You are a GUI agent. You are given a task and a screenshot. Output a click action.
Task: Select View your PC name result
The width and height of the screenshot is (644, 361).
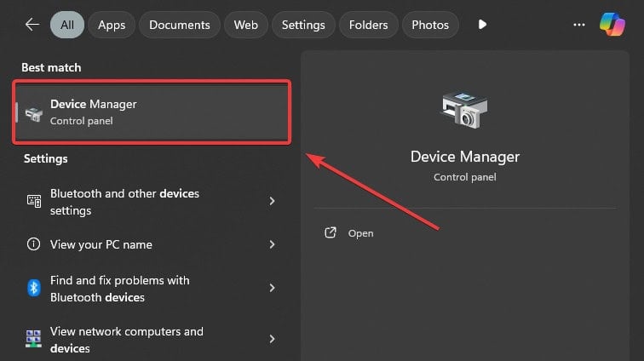(x=152, y=244)
